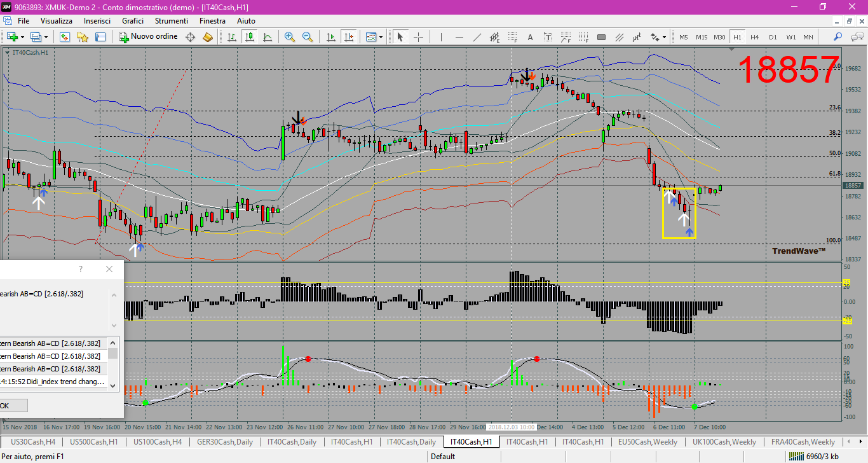Select the Fibonacci time zones tool
The image size is (868, 463).
tap(583, 37)
